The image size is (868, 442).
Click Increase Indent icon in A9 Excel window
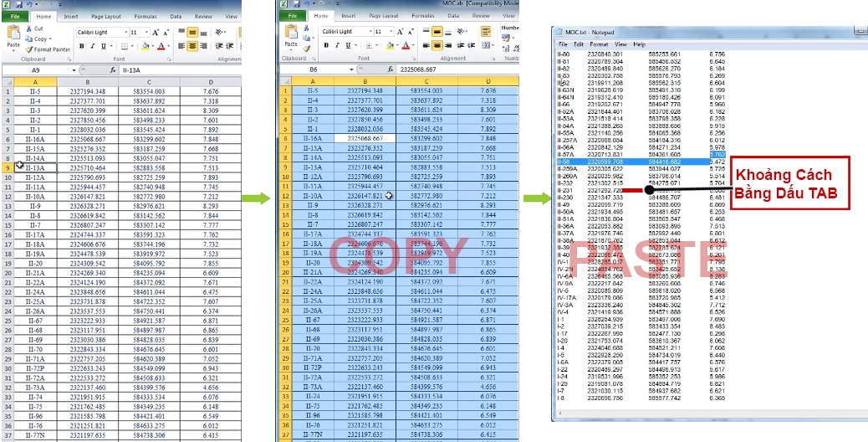[230, 46]
